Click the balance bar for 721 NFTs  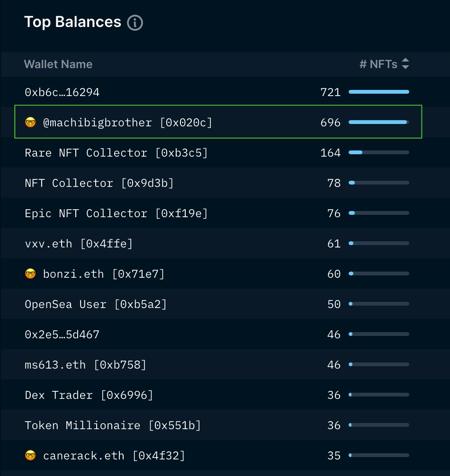(378, 92)
